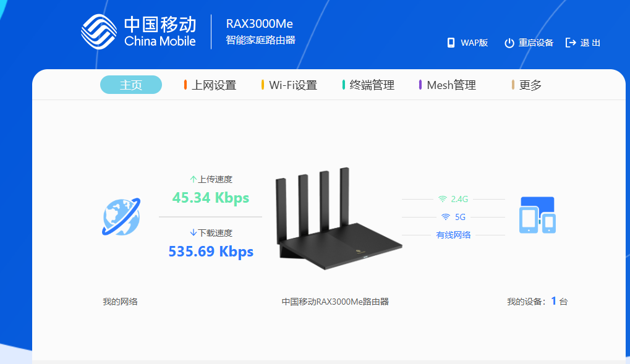This screenshot has height=364, width=630.
Task: Click the 我的网络 label
Action: [120, 302]
